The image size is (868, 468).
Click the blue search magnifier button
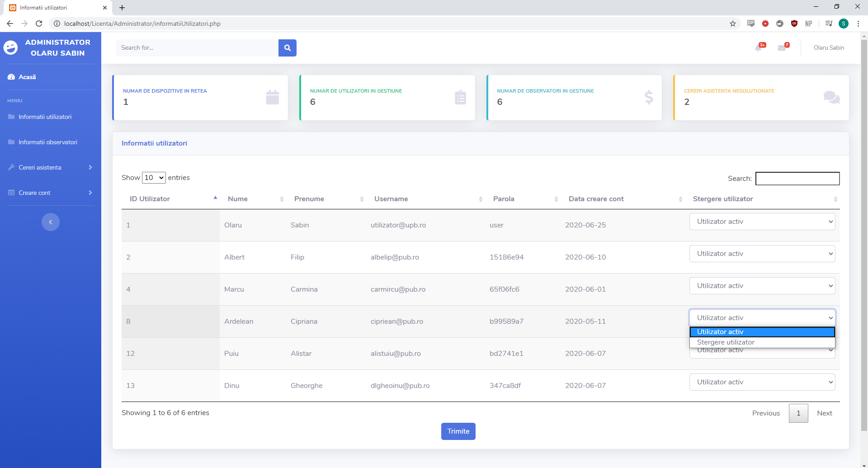coord(287,48)
